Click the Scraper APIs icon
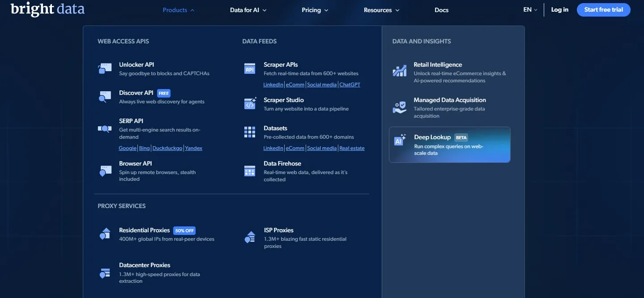Image resolution: width=644 pixels, height=298 pixels. (250, 68)
